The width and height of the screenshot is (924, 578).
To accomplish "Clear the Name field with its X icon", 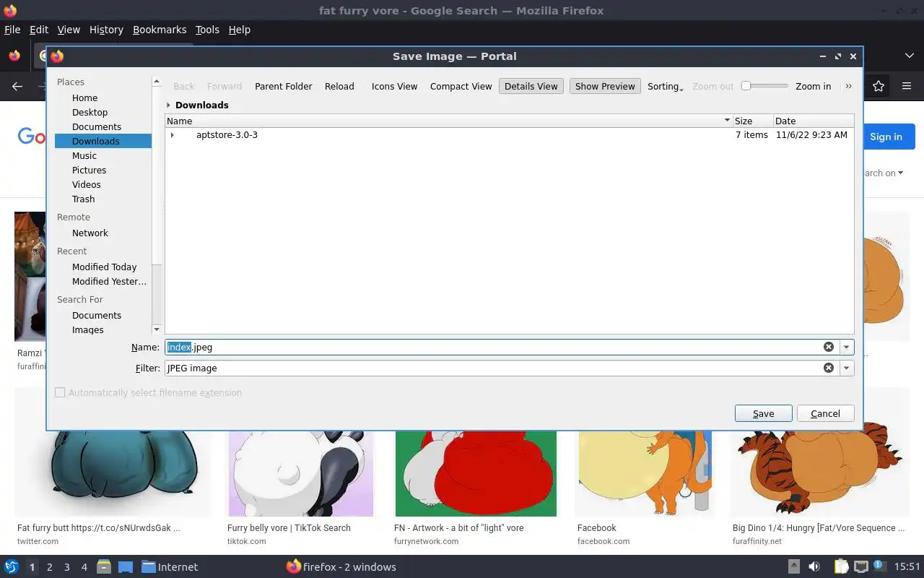I will pyautogui.click(x=829, y=347).
